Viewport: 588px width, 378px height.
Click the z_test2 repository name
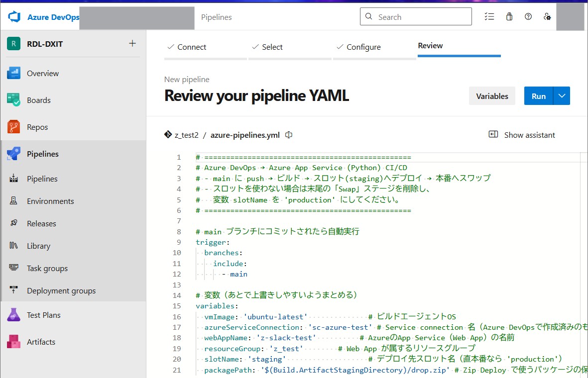[x=186, y=135]
